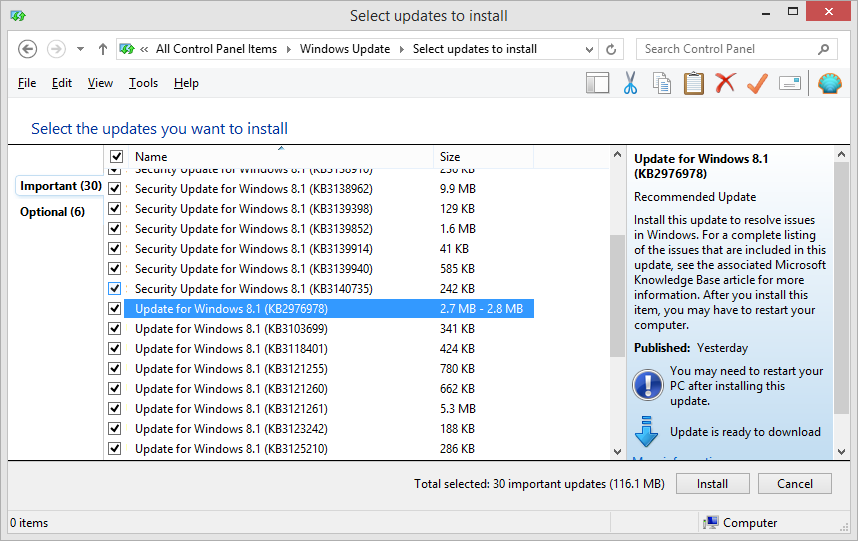Click the blue download arrow icon
The width and height of the screenshot is (858, 541).
click(646, 432)
